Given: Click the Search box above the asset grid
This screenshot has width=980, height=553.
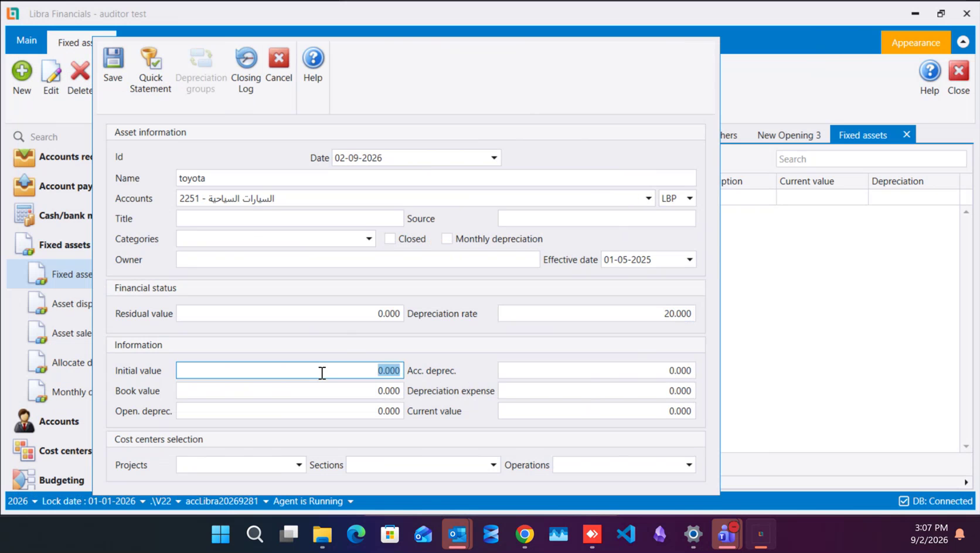Looking at the screenshot, I should pos(871,159).
